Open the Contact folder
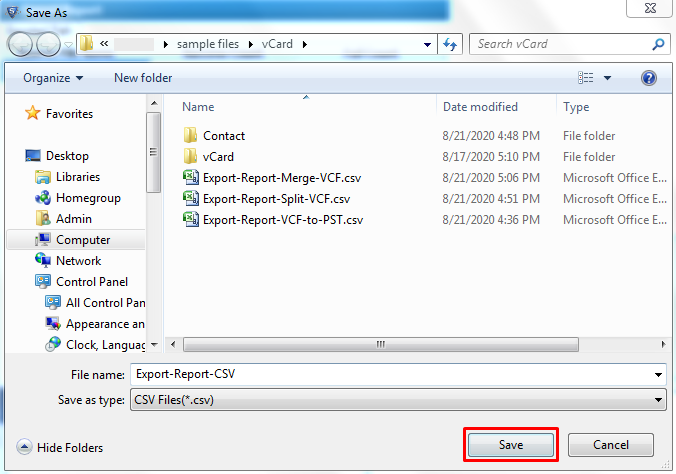 [x=223, y=136]
